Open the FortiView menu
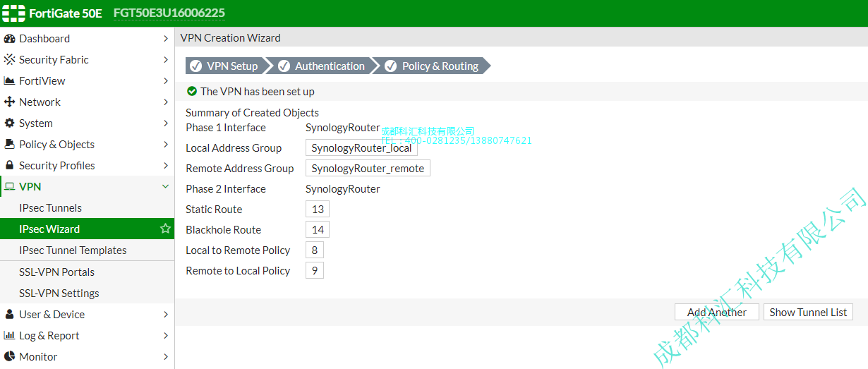The width and height of the screenshot is (868, 369). (x=87, y=81)
